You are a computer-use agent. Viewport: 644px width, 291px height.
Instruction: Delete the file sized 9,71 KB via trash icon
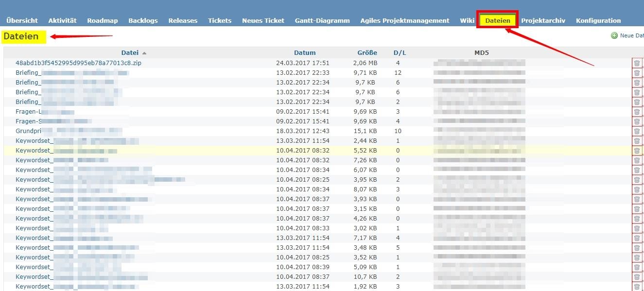tap(637, 73)
